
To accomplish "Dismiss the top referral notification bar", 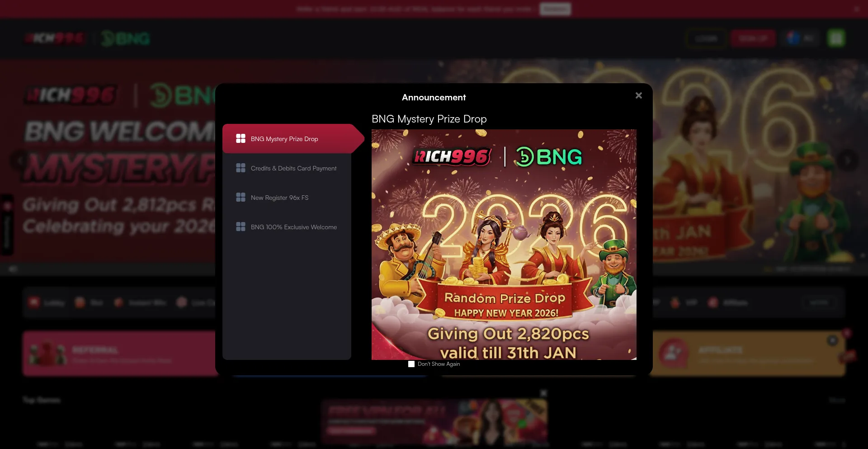I will [x=856, y=9].
